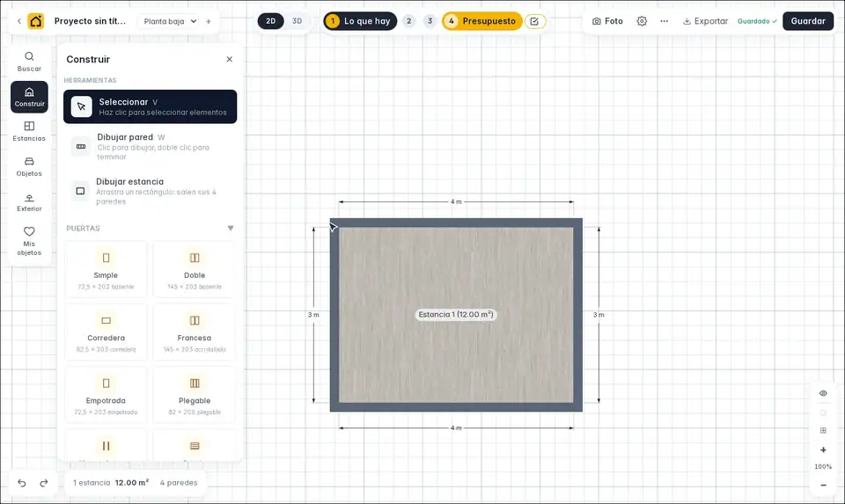Click the right 3 m dimension label
The width and height of the screenshot is (845, 504).
(599, 315)
